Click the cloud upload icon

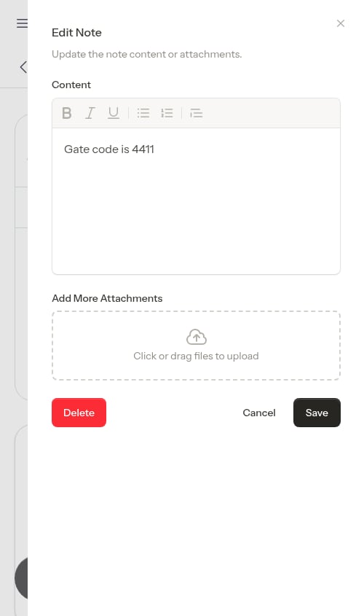click(196, 337)
